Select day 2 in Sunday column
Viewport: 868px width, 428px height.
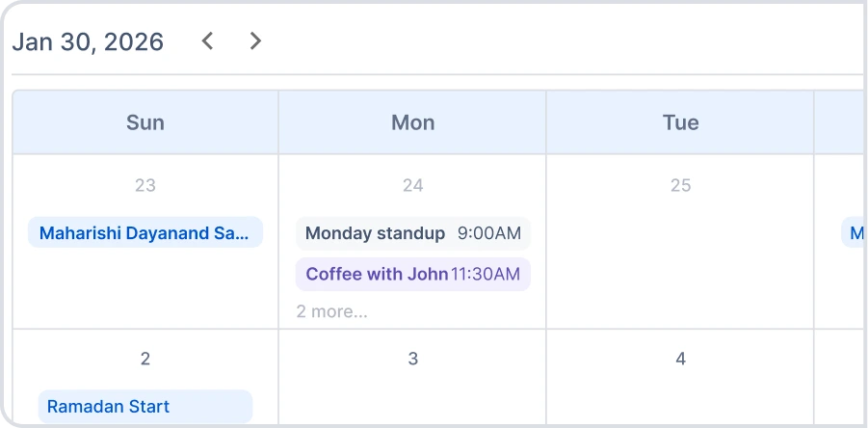145,359
